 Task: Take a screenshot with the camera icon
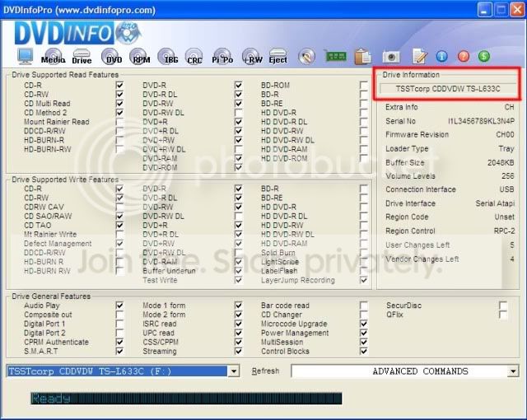391,57
